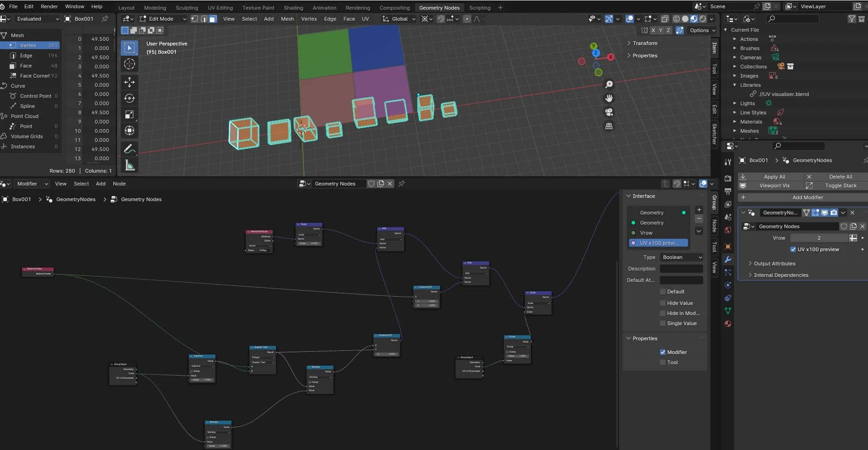Image resolution: width=868 pixels, height=450 pixels.
Task: Switch to the Scripting workspace tab
Action: (479, 8)
